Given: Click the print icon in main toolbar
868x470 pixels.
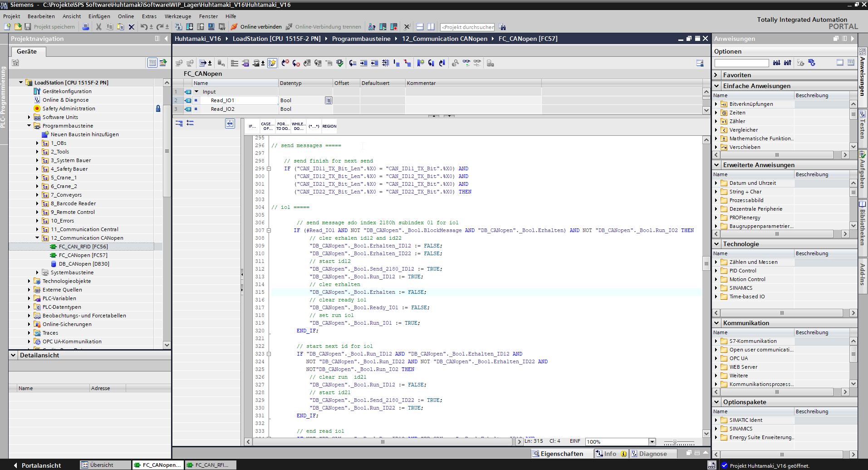Looking at the screenshot, I should click(x=86, y=27).
